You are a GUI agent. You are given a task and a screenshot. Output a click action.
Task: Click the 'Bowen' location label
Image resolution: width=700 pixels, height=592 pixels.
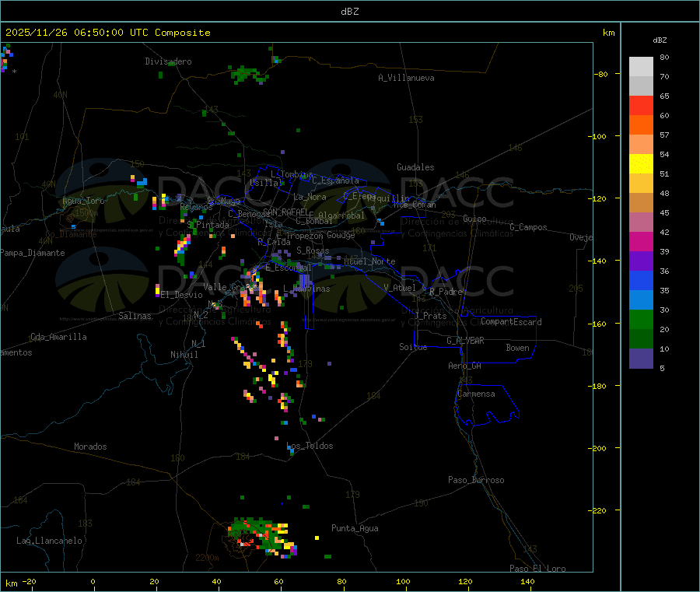518,348
